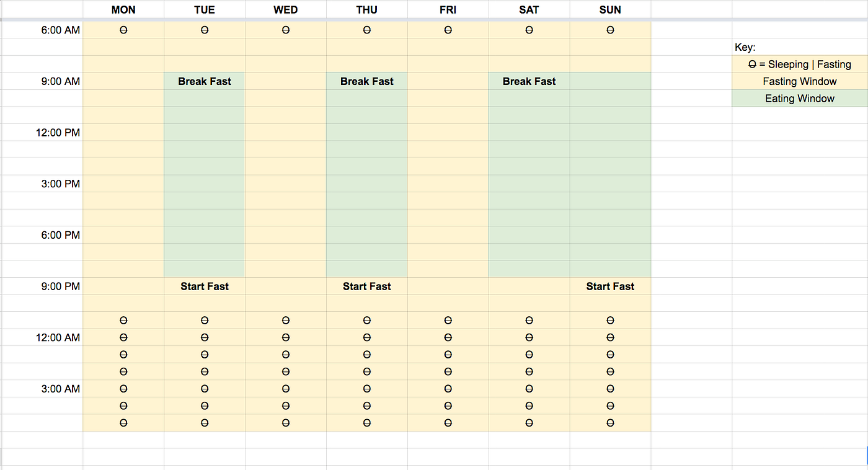Click the Tuesday Start Fast cell

coord(205,286)
